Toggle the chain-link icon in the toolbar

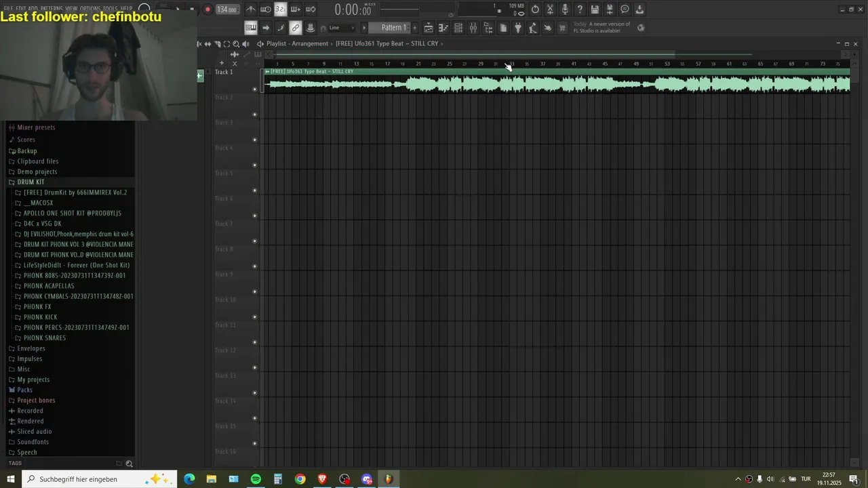[x=296, y=28]
